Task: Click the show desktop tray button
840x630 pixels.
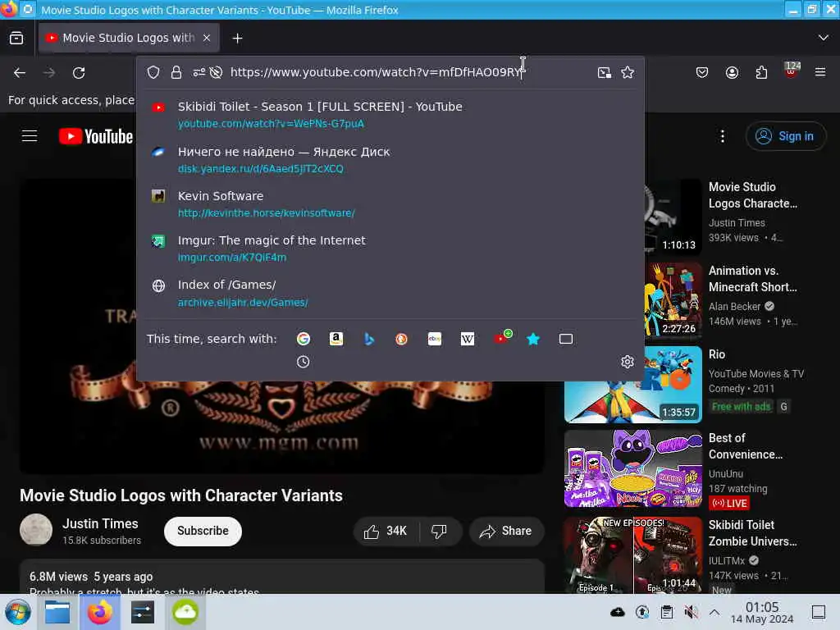Action: [x=818, y=612]
